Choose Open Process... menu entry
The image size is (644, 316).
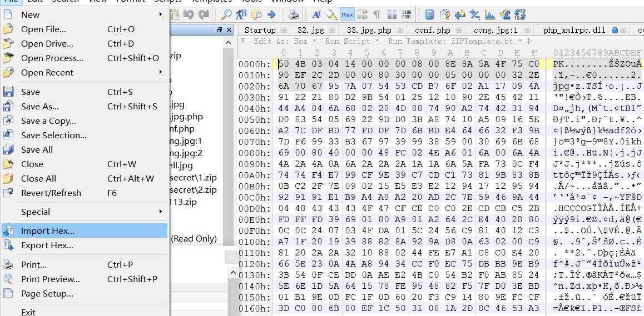(x=85, y=58)
